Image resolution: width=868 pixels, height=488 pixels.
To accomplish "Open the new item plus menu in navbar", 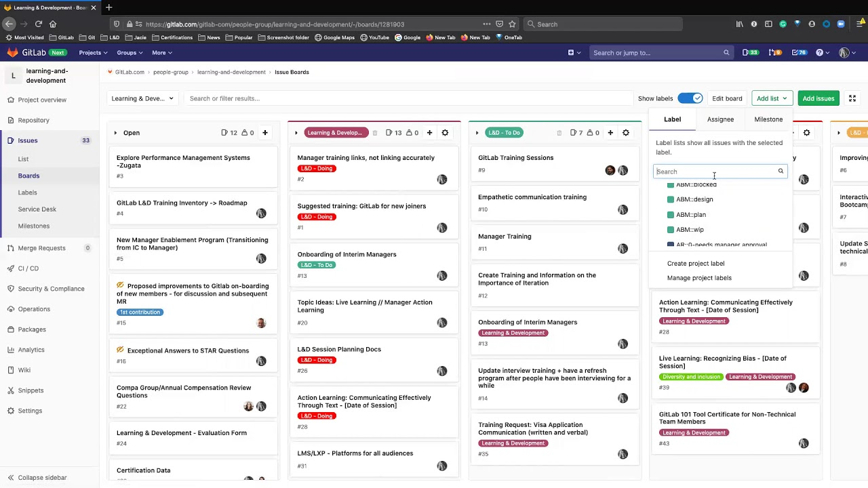I will pos(574,53).
